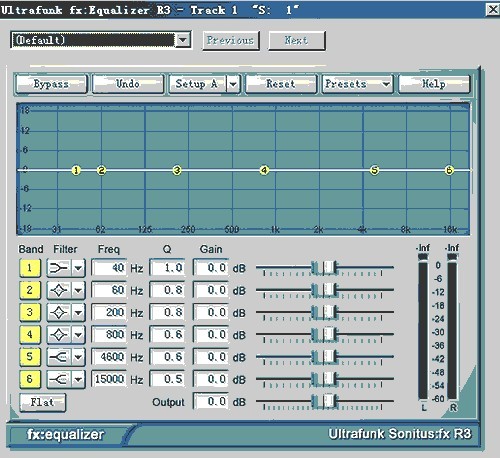Open band 3 filter type dropdown
The image size is (500, 458).
[78, 313]
